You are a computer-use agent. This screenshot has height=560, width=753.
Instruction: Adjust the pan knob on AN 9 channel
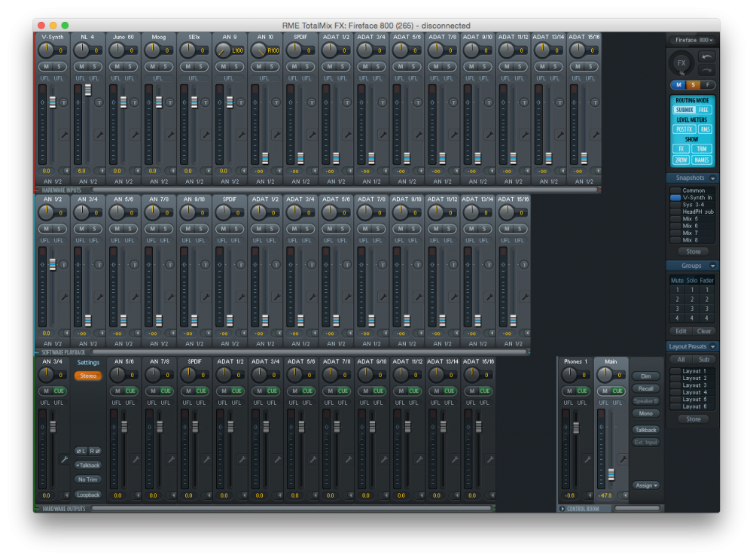[x=224, y=50]
